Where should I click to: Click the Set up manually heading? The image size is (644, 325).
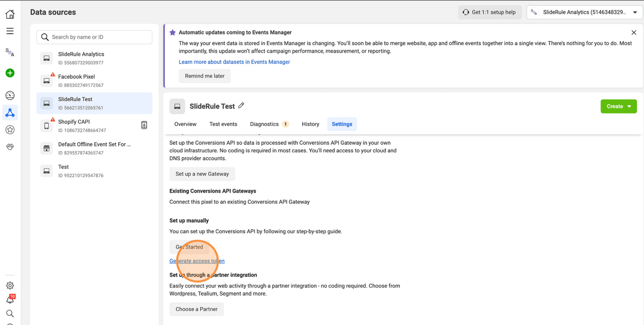[189, 220]
